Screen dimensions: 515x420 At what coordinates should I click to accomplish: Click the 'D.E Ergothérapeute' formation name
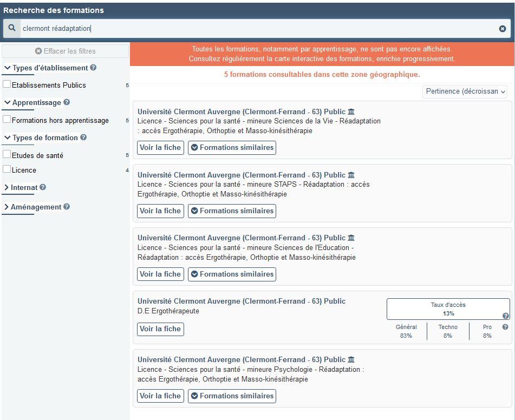(x=168, y=311)
